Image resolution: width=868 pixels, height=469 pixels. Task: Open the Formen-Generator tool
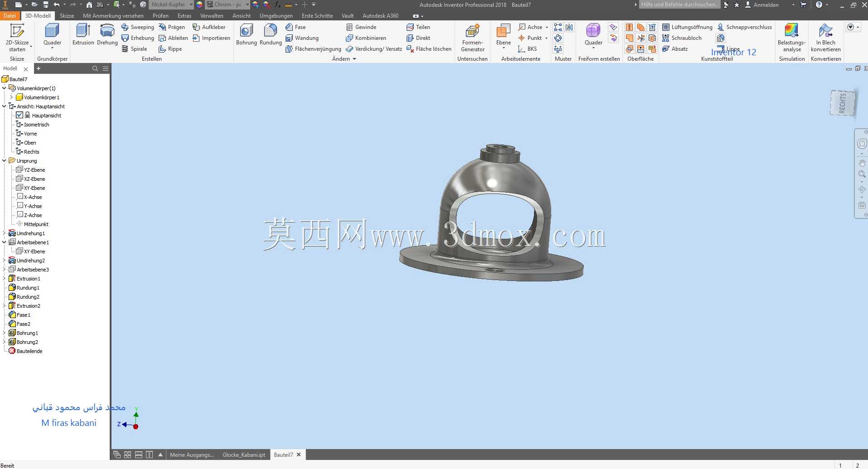pos(473,38)
